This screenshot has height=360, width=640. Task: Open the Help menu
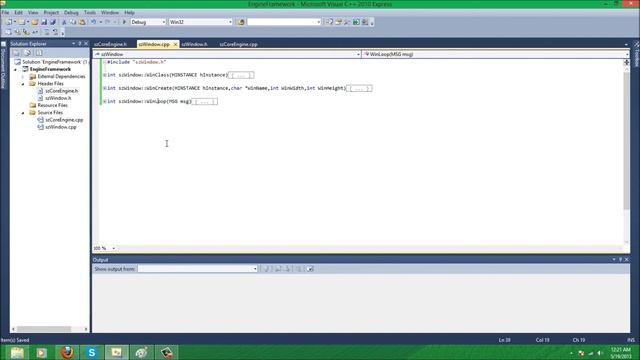[129, 13]
